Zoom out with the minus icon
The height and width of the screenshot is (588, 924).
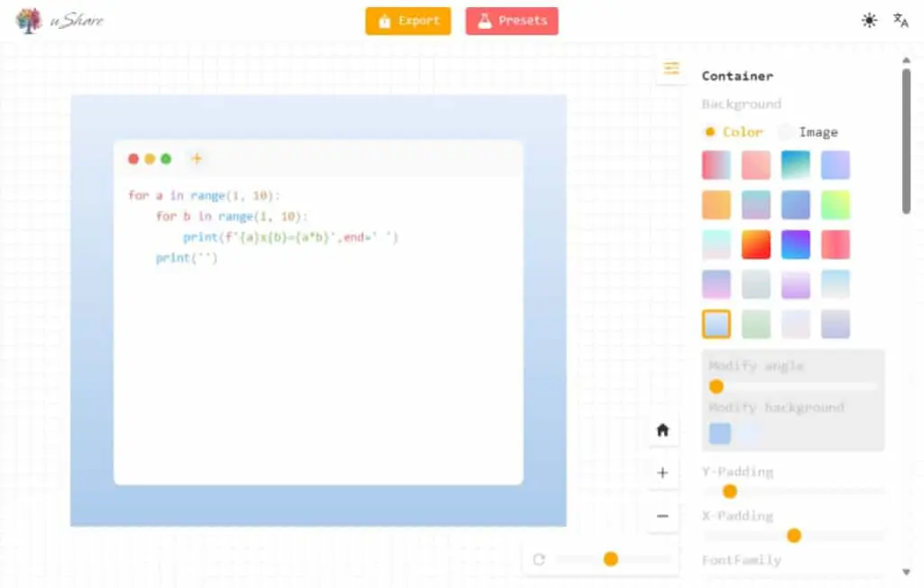[x=662, y=516]
